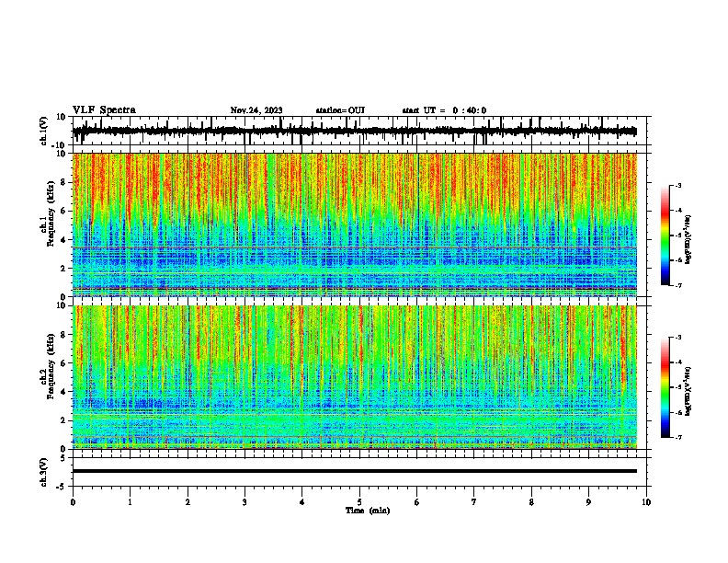Viewport: 728px width, 563px height.
Task: Click the ch.2 spectrogram color bar
Action: (x=665, y=387)
